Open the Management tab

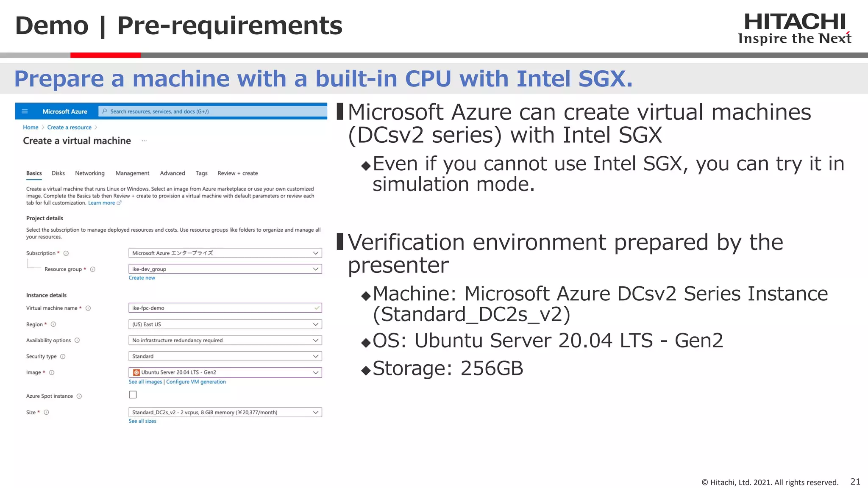click(x=132, y=173)
